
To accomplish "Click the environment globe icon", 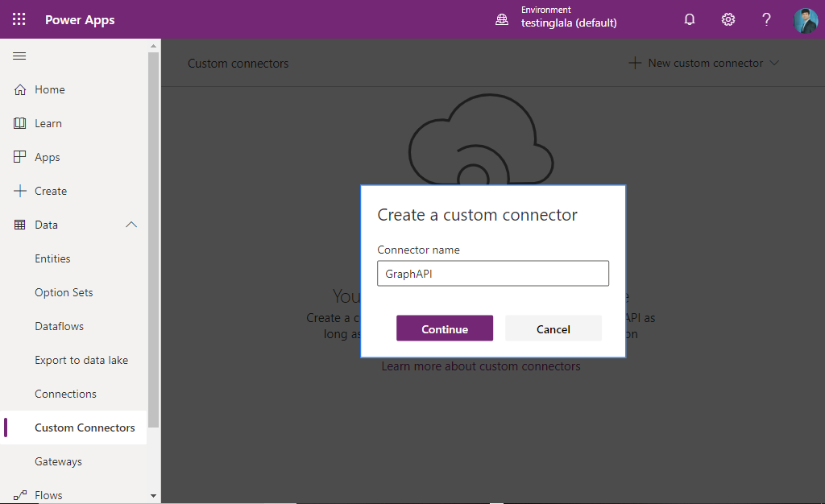I will pyautogui.click(x=502, y=19).
